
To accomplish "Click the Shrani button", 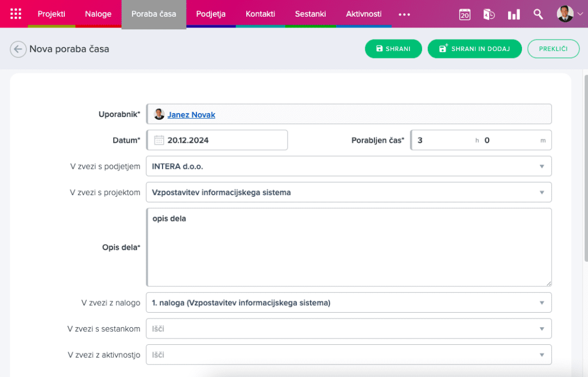I will (x=393, y=49).
